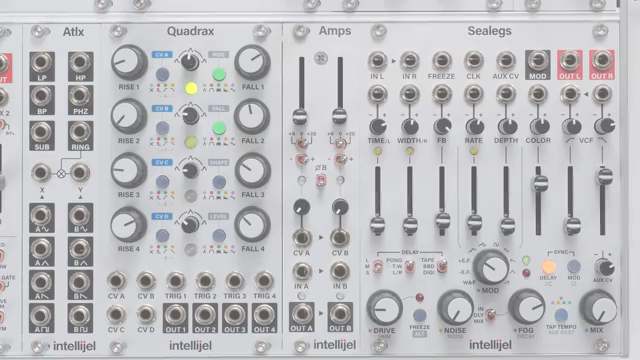Viewport: 640px width, 360px height.
Task: Click the SUB jack on Atlx
Action: click(x=41, y=132)
